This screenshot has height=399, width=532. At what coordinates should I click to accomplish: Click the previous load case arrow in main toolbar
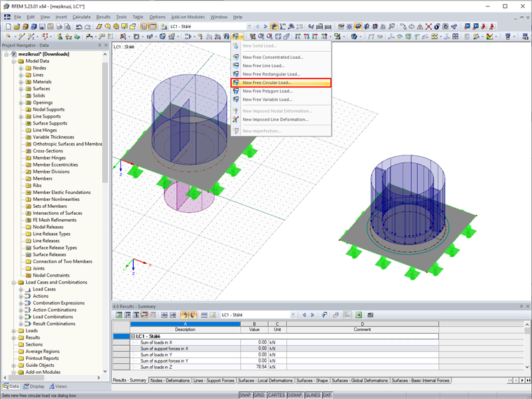point(257,26)
